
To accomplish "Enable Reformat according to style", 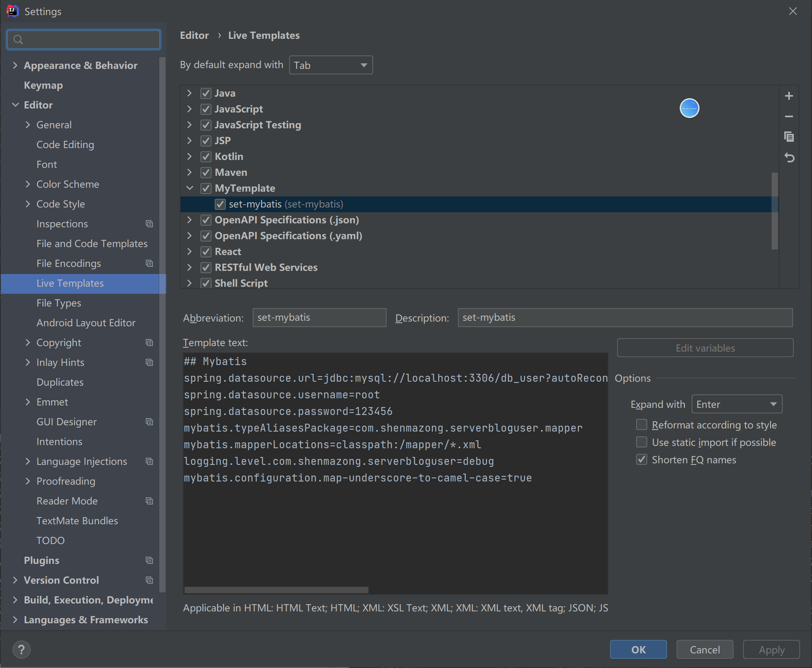I will tap(641, 425).
